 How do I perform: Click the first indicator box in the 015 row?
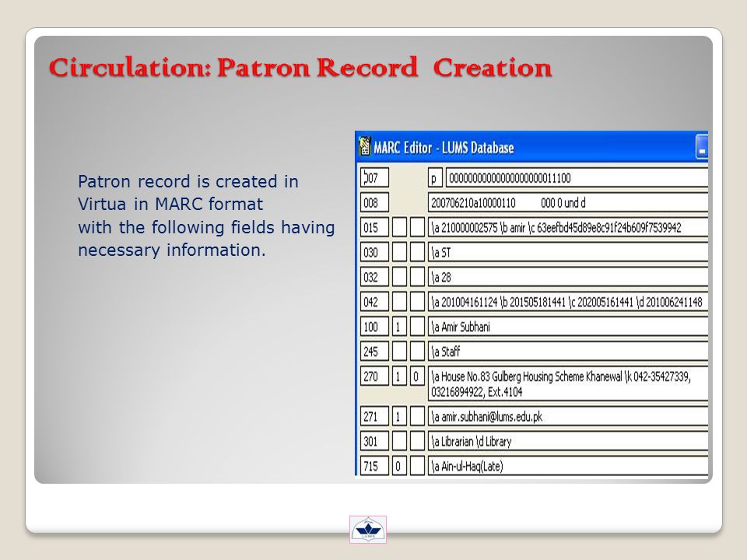[x=399, y=227]
